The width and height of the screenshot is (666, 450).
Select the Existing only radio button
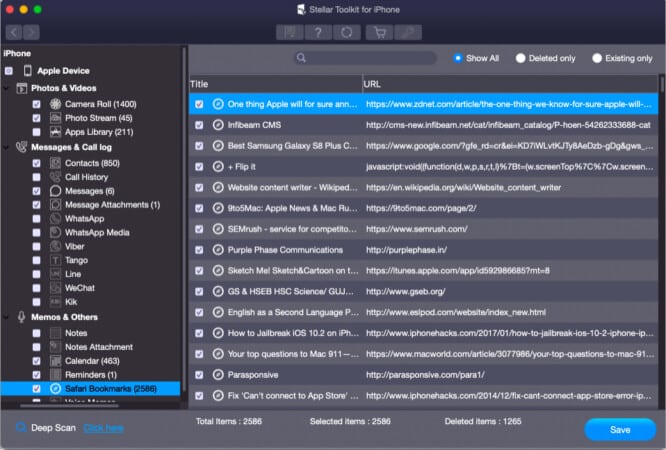[597, 58]
